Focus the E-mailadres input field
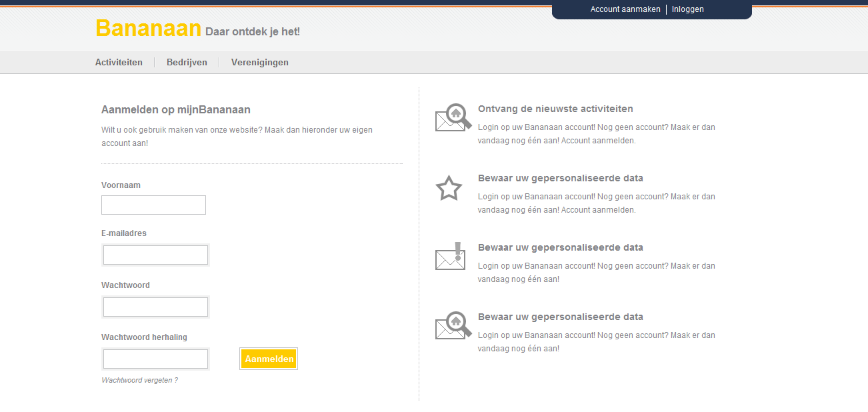The width and height of the screenshot is (868, 412). click(155, 255)
